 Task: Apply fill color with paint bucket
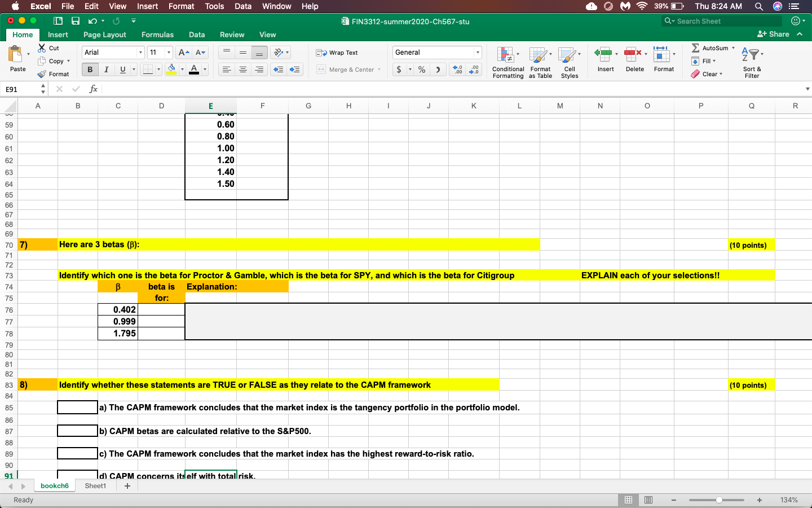click(x=172, y=69)
